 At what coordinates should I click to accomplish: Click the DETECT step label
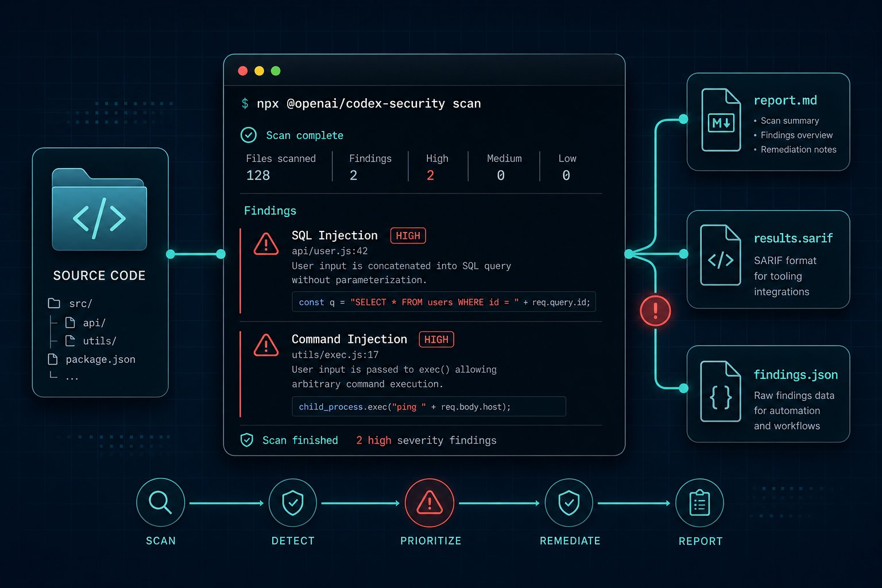pyautogui.click(x=293, y=541)
